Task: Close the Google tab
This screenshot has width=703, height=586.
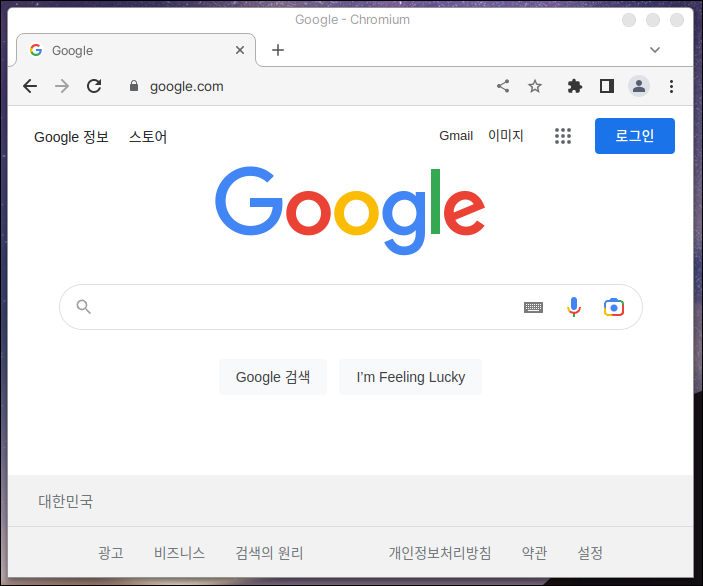Action: pyautogui.click(x=240, y=50)
